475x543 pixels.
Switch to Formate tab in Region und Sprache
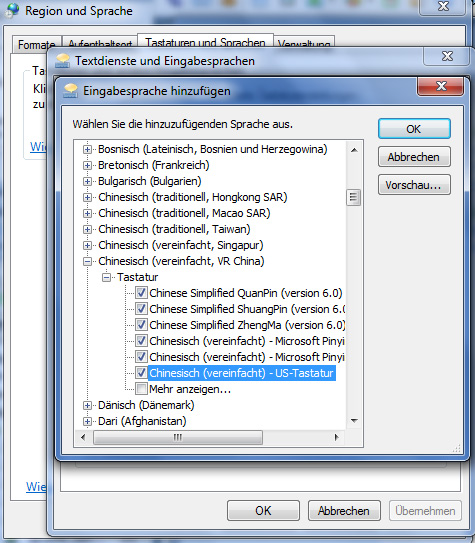tap(36, 45)
